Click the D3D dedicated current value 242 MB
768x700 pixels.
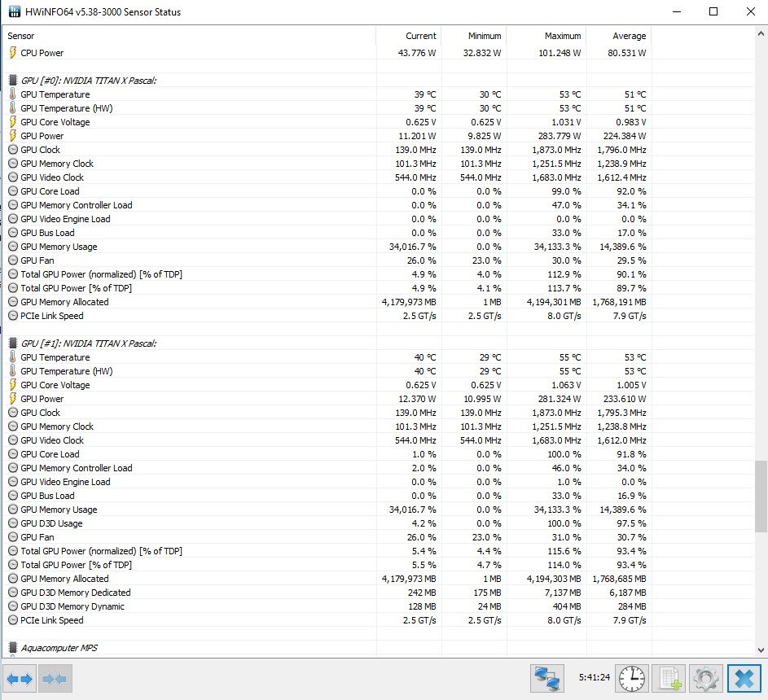point(422,593)
